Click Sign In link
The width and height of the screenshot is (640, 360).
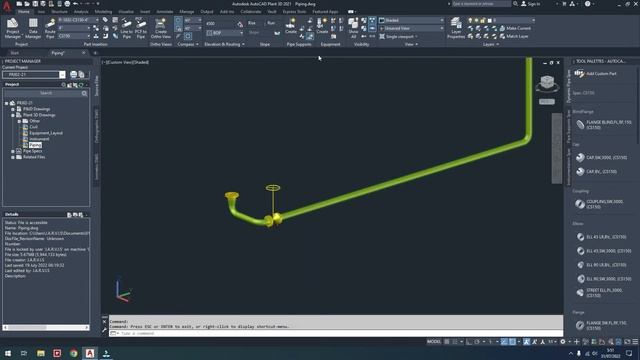click(531, 4)
